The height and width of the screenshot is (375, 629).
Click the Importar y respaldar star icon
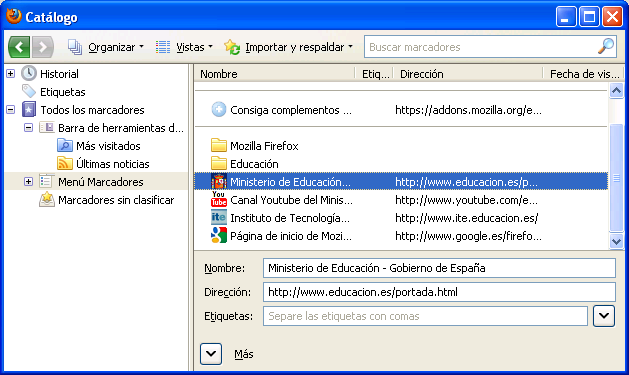(232, 47)
